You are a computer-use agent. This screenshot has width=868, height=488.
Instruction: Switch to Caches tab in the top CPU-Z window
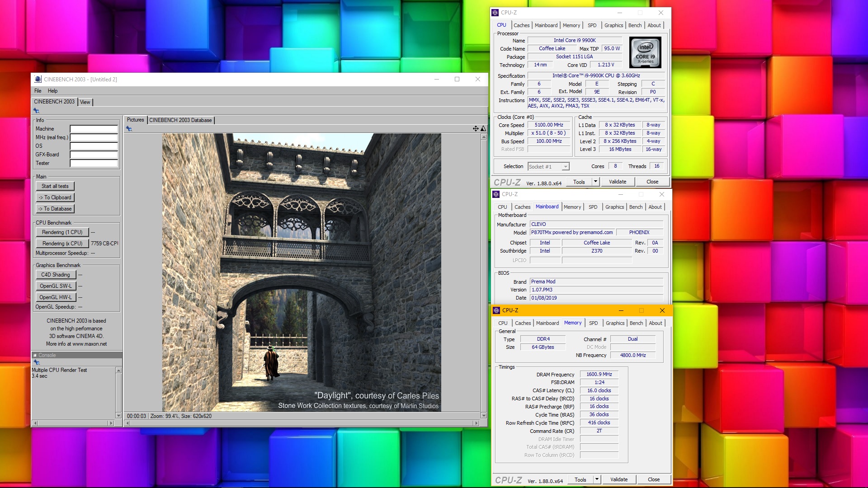pyautogui.click(x=521, y=25)
